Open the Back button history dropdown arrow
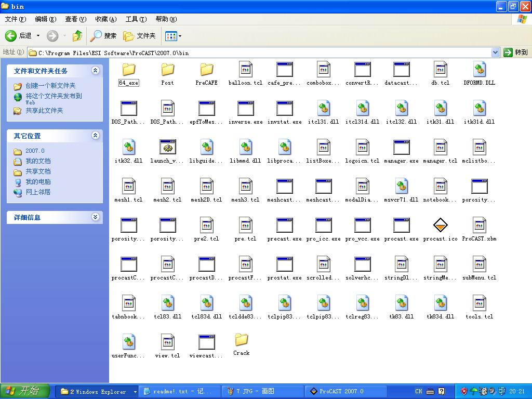This screenshot has width=532, height=399. coord(38,36)
